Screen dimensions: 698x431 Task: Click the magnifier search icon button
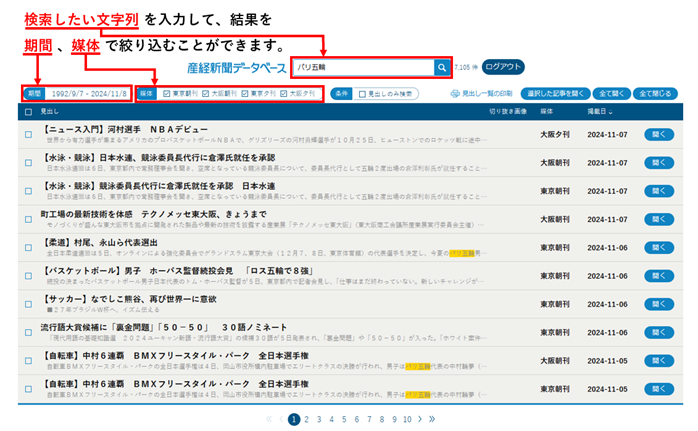(441, 67)
